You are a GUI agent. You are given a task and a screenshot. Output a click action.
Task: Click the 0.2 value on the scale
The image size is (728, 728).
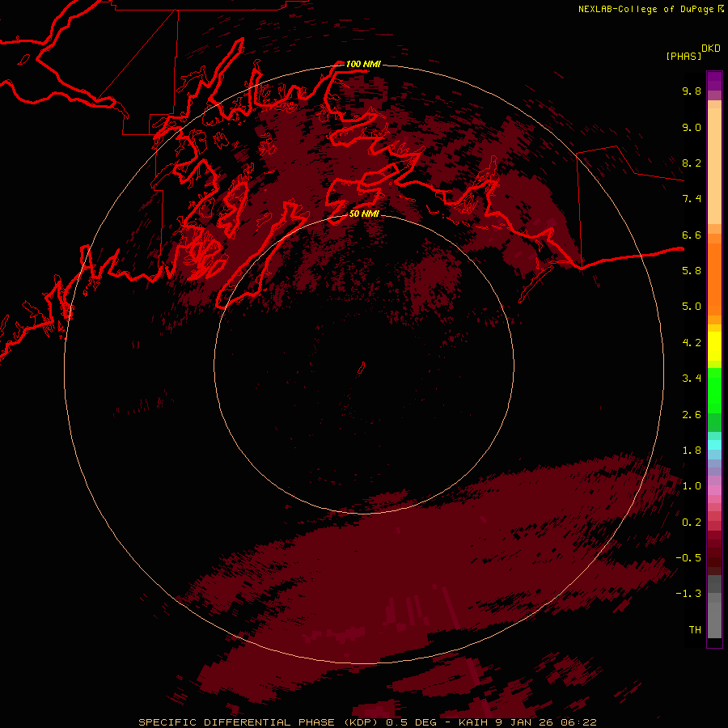click(692, 523)
